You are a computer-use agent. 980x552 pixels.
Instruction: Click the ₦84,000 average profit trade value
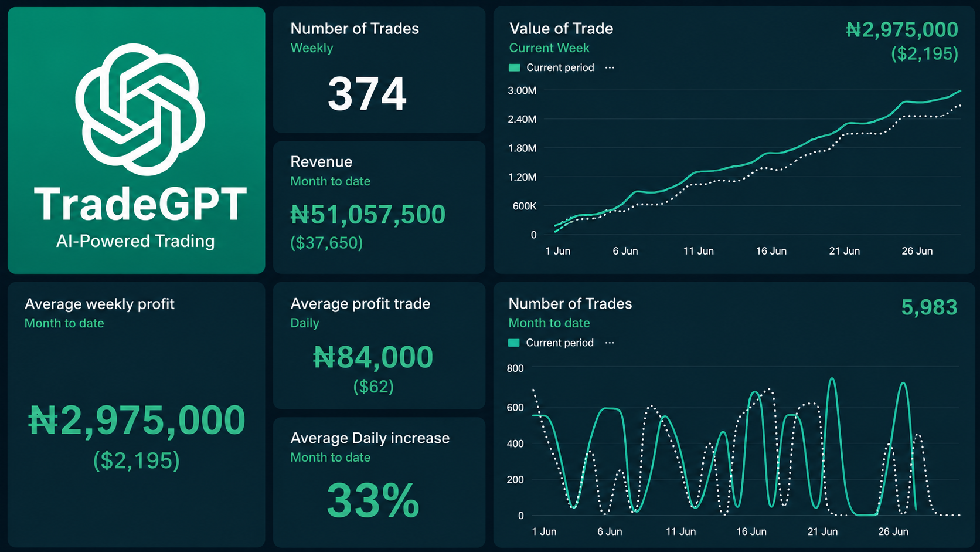(x=373, y=357)
